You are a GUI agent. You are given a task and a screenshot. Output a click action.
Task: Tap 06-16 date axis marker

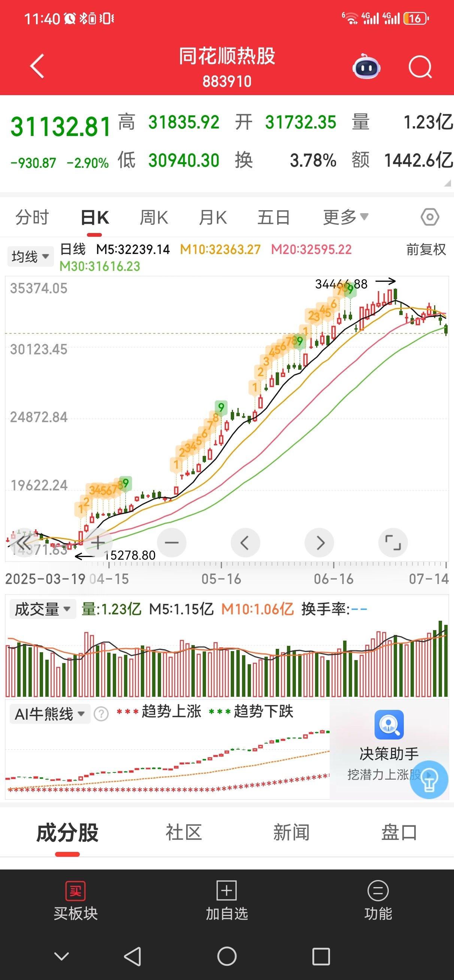pyautogui.click(x=334, y=579)
